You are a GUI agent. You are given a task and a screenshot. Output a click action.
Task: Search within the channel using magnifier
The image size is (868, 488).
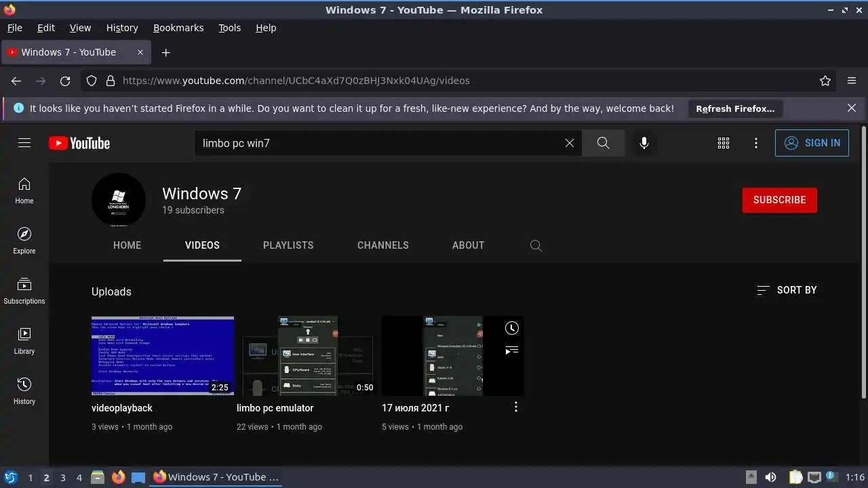(x=536, y=245)
